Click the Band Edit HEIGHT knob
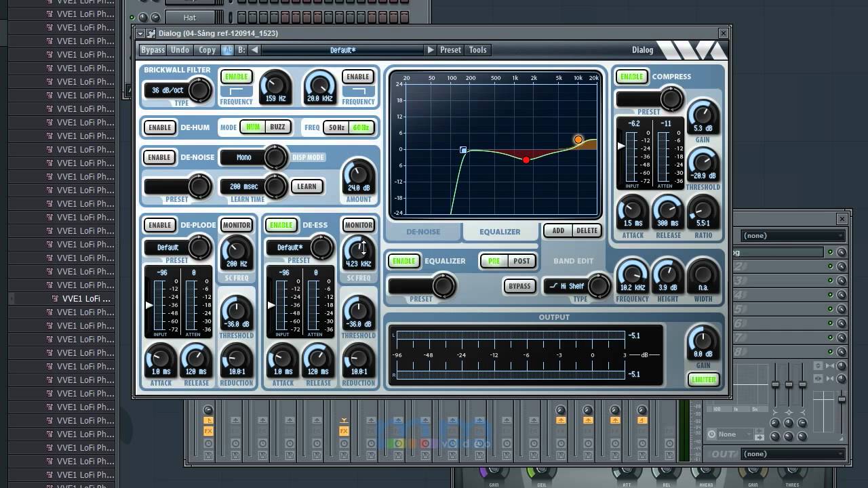Image resolution: width=868 pixels, height=488 pixels. point(668,278)
